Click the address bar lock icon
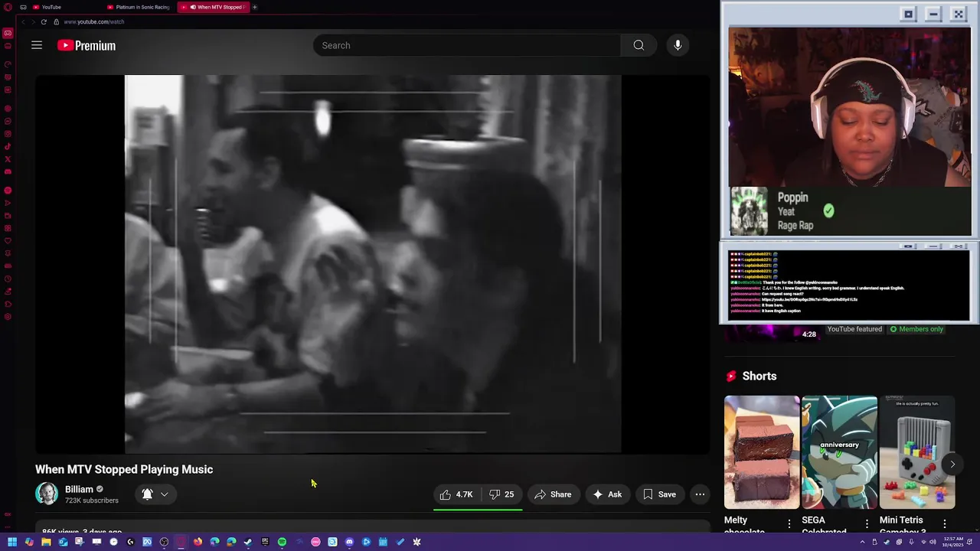Image resolution: width=980 pixels, height=551 pixels. 56,21
